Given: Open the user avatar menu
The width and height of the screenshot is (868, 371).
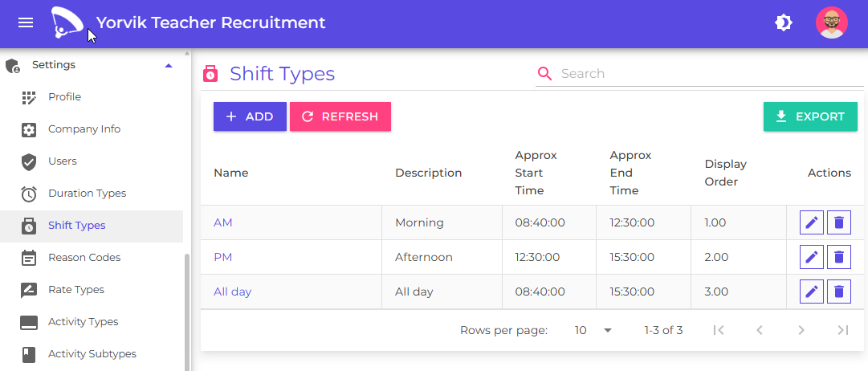Looking at the screenshot, I should coord(831,22).
